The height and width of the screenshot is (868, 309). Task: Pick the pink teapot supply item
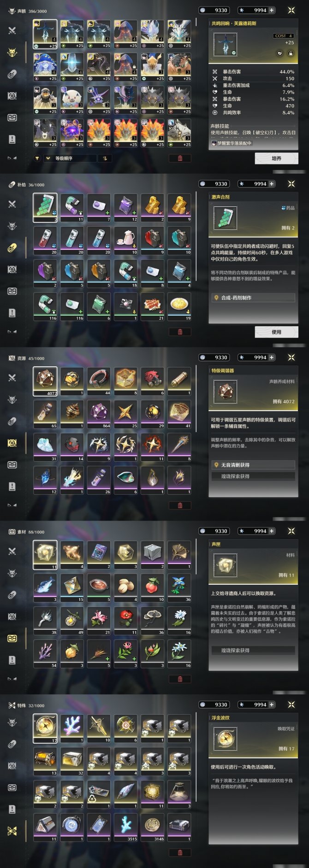pyautogui.click(x=125, y=239)
